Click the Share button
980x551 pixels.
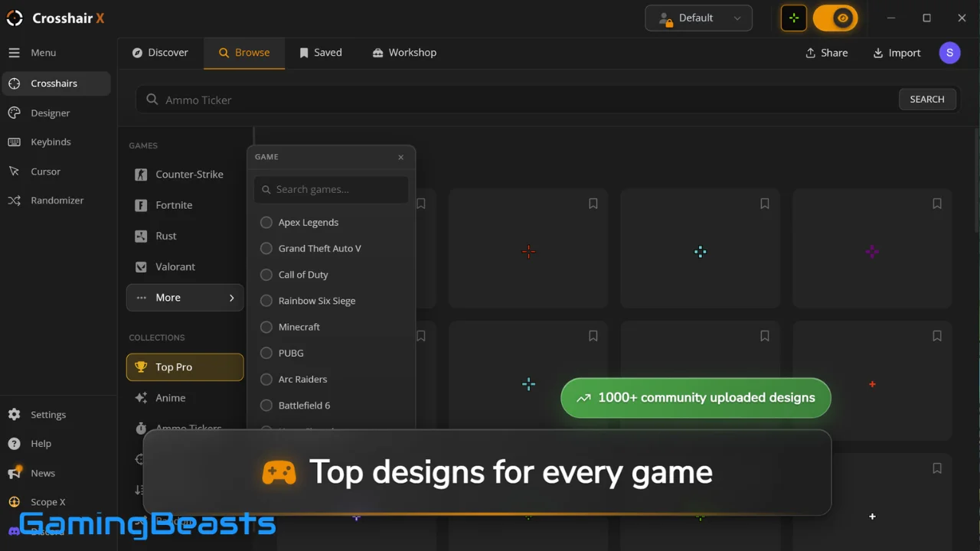point(827,53)
